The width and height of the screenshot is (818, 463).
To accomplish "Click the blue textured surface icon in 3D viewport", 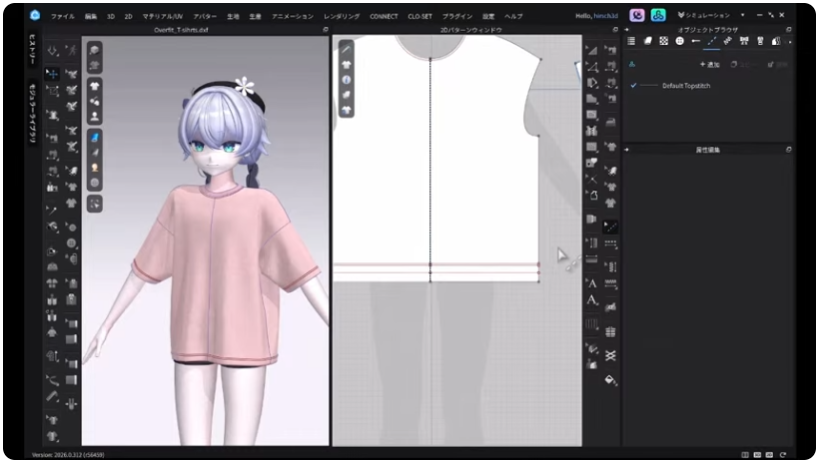I will pos(94,138).
